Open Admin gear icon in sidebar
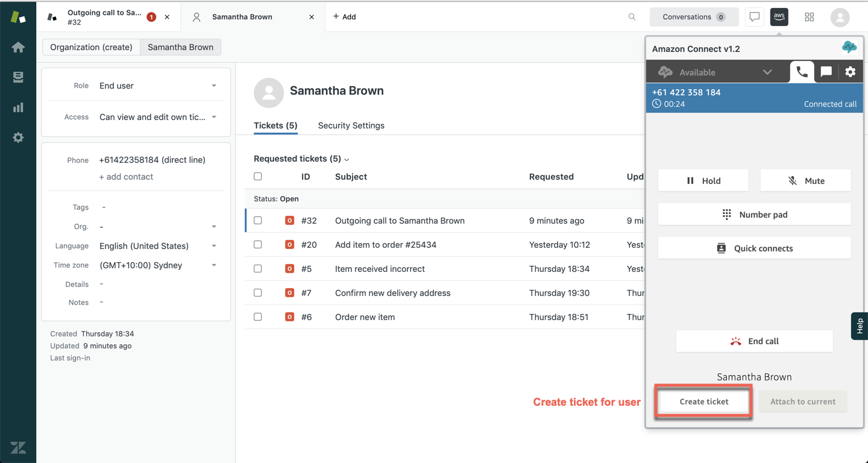 [x=18, y=137]
